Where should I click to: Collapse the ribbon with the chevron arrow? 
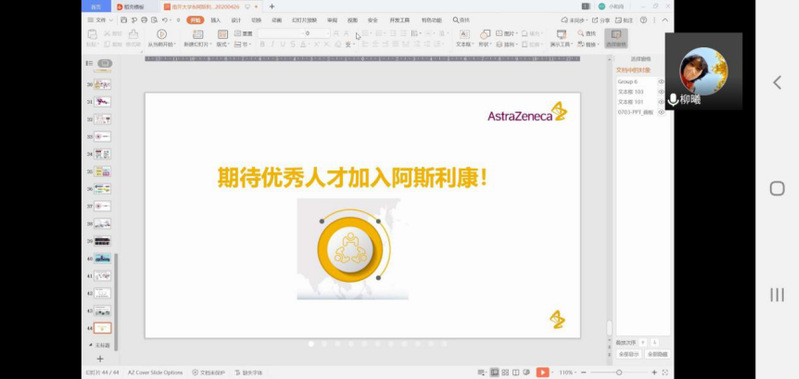coord(664,20)
